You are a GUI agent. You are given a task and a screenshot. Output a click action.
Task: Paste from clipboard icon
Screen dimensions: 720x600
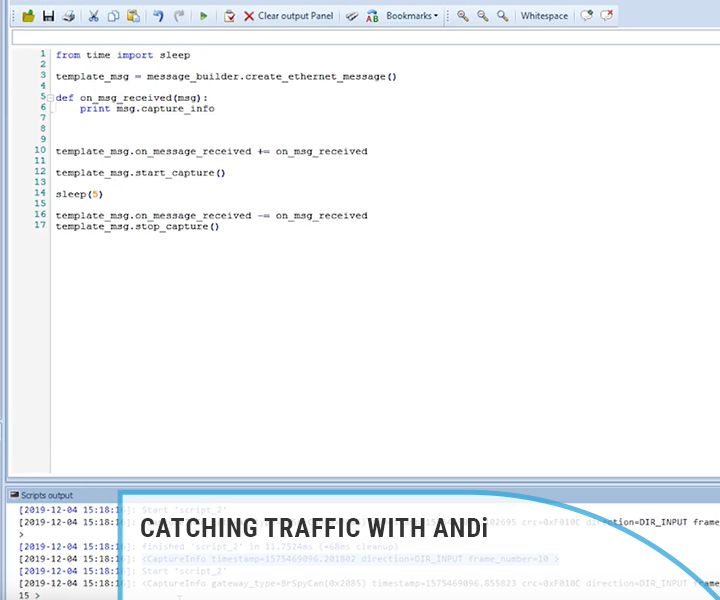click(133, 17)
